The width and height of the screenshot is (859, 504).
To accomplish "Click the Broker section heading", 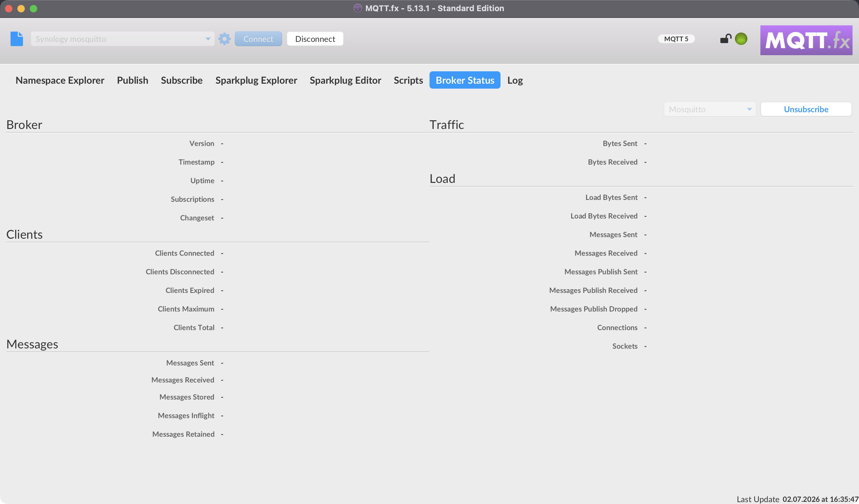I will click(x=24, y=125).
